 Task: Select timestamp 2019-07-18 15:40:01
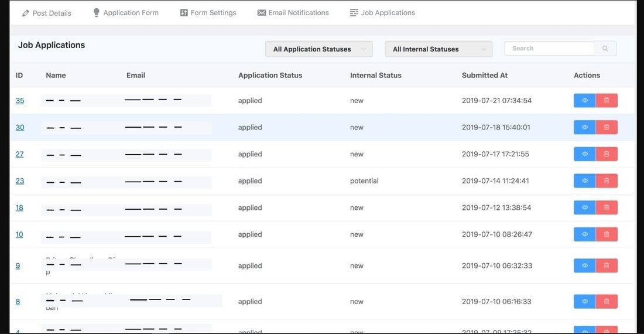496,127
